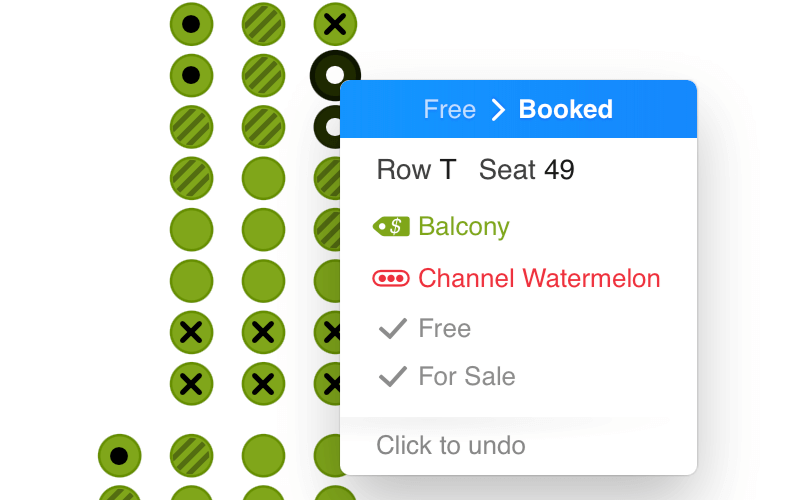Image resolution: width=800 pixels, height=500 pixels.
Task: Click the checkmark next to For Sale
Action: point(393,377)
